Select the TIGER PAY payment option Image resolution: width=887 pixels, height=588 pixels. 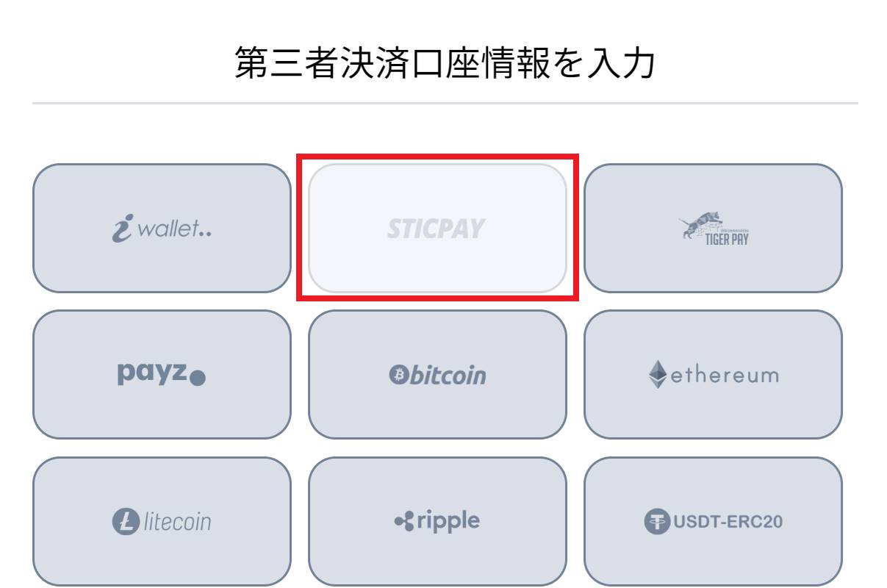(x=713, y=228)
